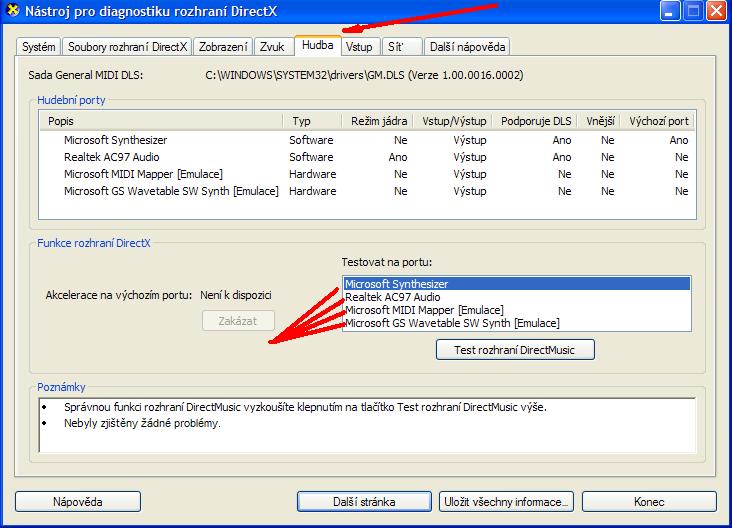Switch to the Zobrazení tab

pyautogui.click(x=223, y=47)
